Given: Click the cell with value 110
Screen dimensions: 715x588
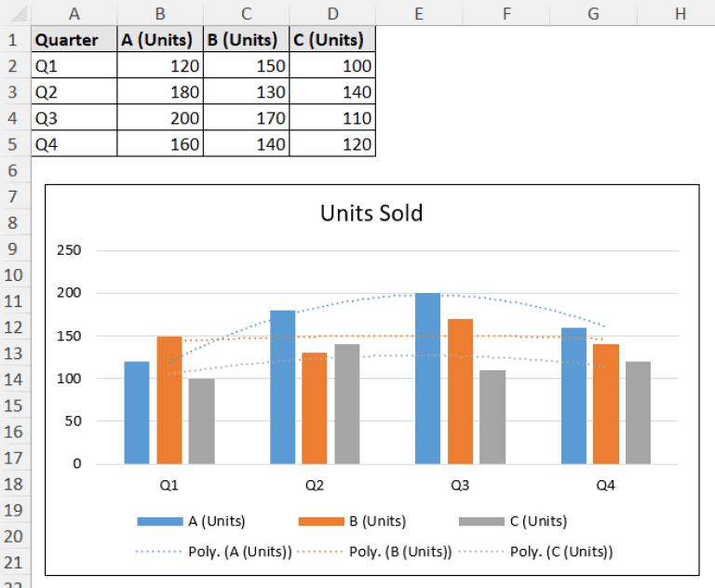Looking at the screenshot, I should click(x=332, y=118).
